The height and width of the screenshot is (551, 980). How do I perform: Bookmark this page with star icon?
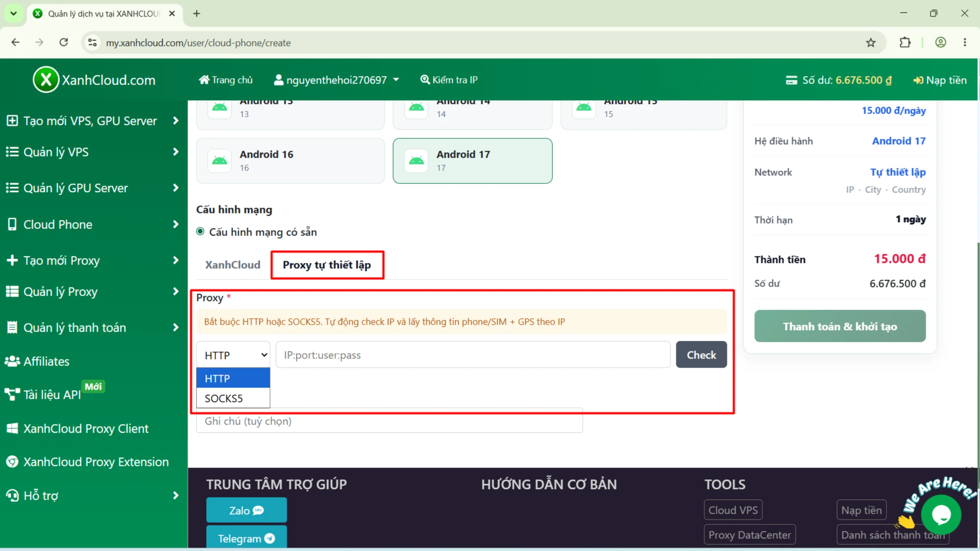click(x=871, y=42)
